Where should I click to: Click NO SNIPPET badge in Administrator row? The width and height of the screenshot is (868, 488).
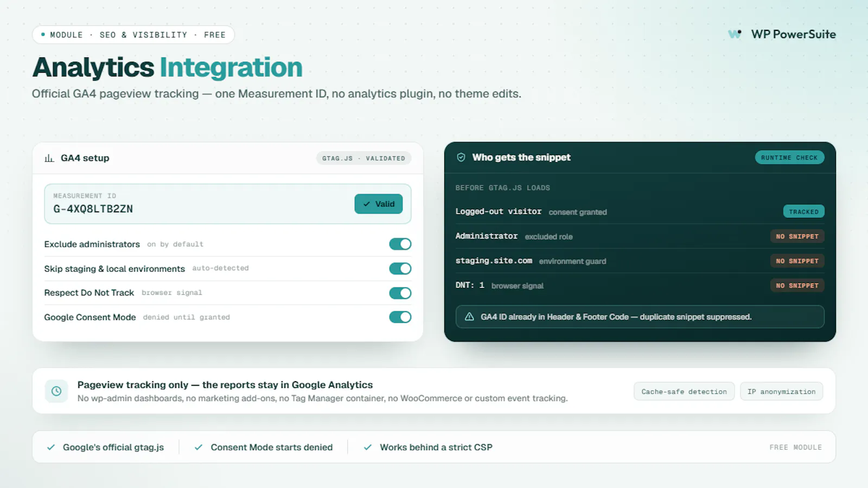(x=797, y=236)
